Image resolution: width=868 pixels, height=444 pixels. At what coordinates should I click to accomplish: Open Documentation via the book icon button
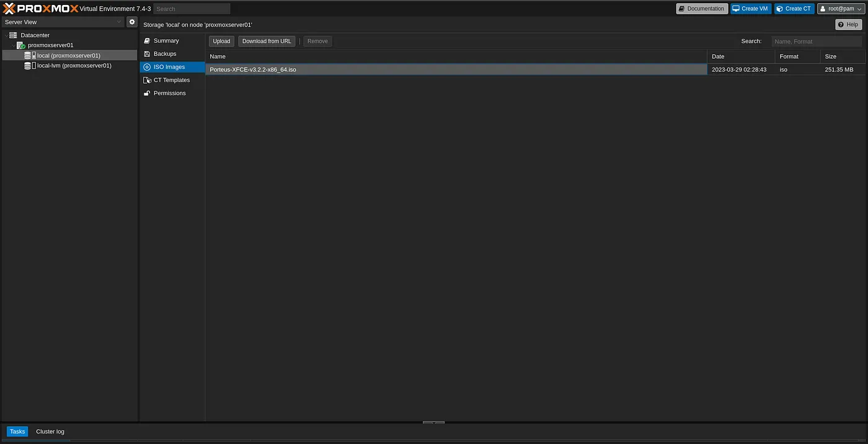701,9
